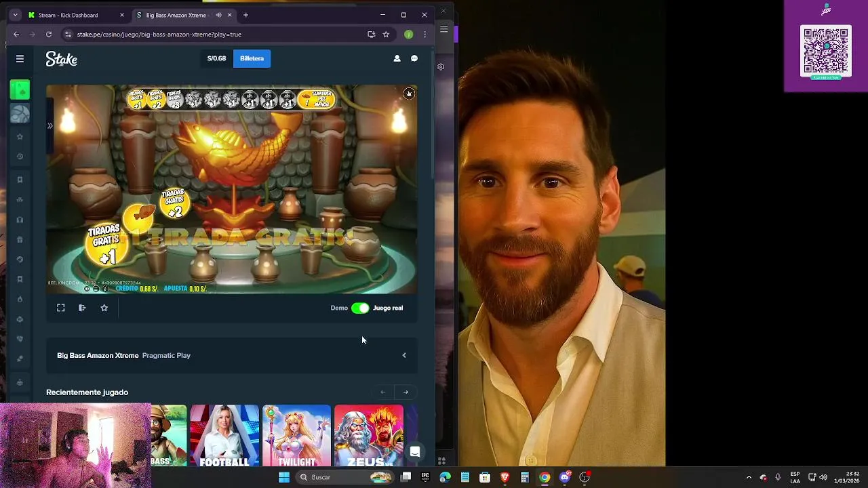Open Windows Start menu
Image resolution: width=868 pixels, height=488 pixels.
(x=284, y=477)
